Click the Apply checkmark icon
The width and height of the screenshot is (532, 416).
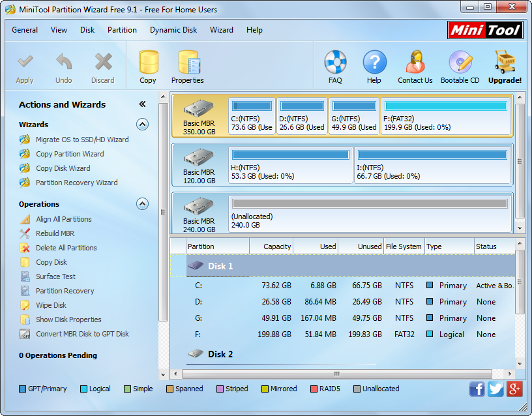pos(25,61)
